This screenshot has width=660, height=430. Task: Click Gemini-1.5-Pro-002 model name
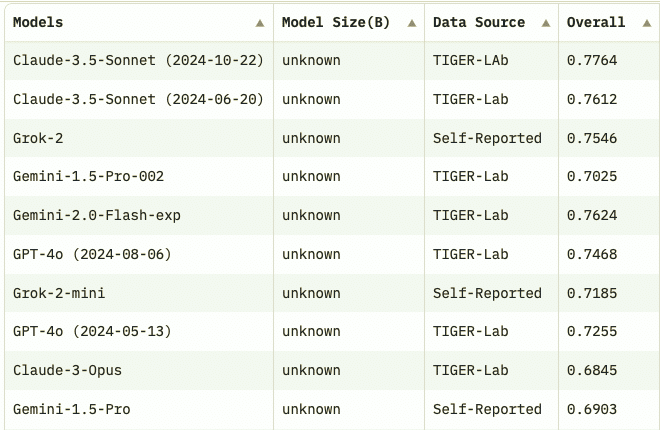(x=88, y=177)
